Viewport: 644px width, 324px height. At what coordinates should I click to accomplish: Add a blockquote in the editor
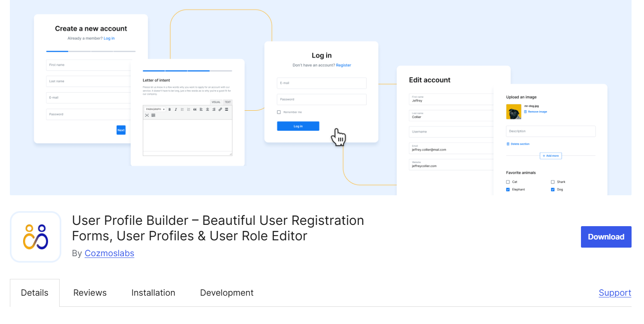pos(195,109)
